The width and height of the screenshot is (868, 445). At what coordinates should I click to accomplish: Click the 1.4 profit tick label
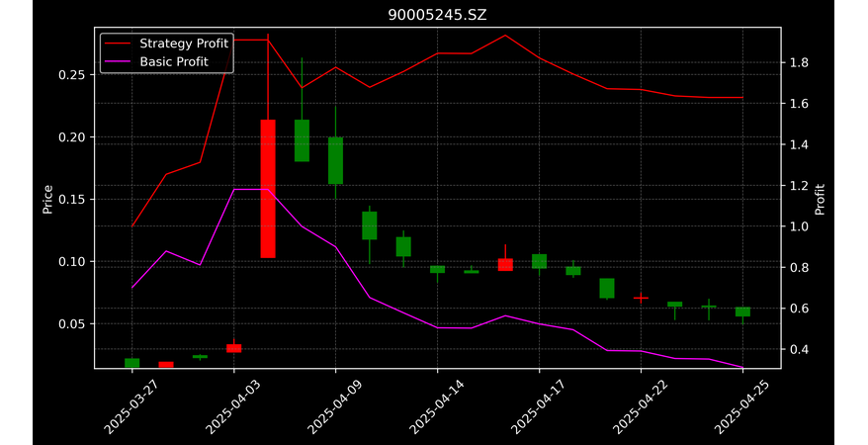point(798,144)
